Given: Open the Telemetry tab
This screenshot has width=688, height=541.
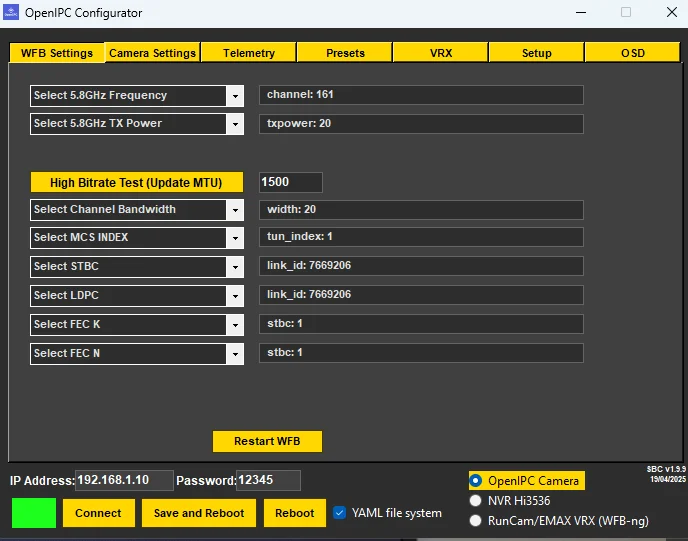Looking at the screenshot, I should pyautogui.click(x=249, y=53).
